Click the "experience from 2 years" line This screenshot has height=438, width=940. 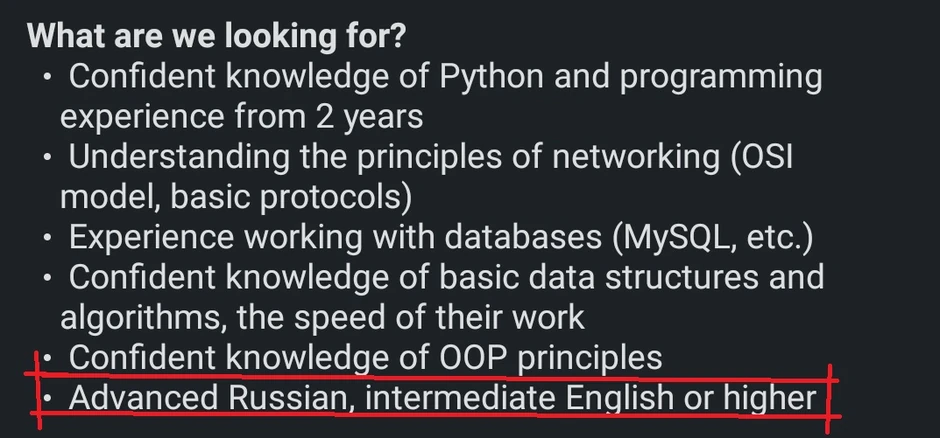click(241, 116)
